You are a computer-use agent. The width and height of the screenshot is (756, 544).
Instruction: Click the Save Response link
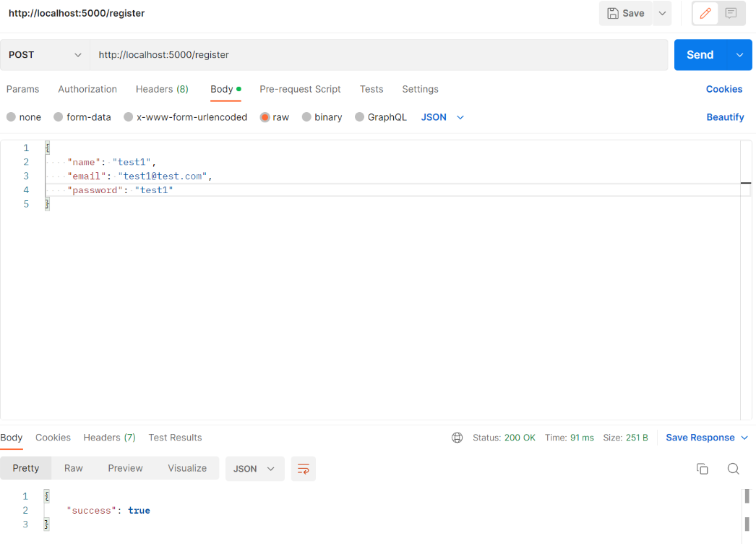coord(700,438)
